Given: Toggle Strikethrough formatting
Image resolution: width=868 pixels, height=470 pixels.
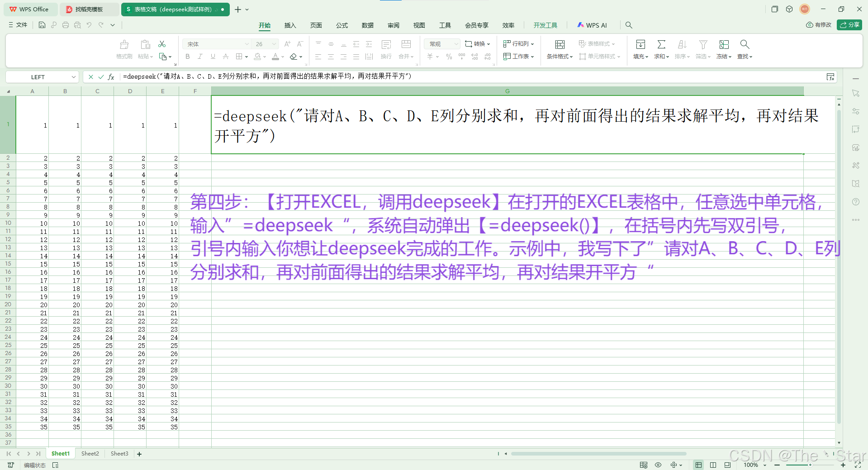Looking at the screenshot, I should point(226,57).
